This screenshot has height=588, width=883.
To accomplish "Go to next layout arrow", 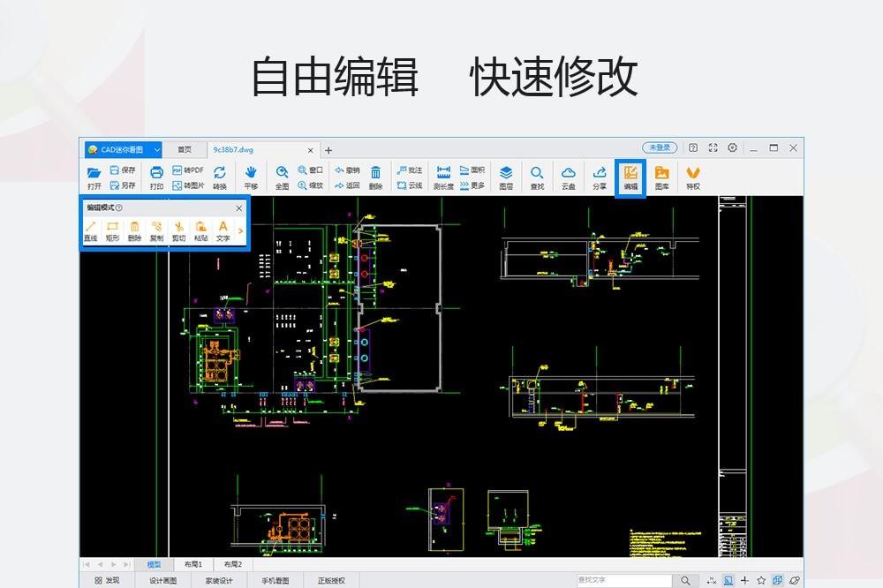I will 114,564.
